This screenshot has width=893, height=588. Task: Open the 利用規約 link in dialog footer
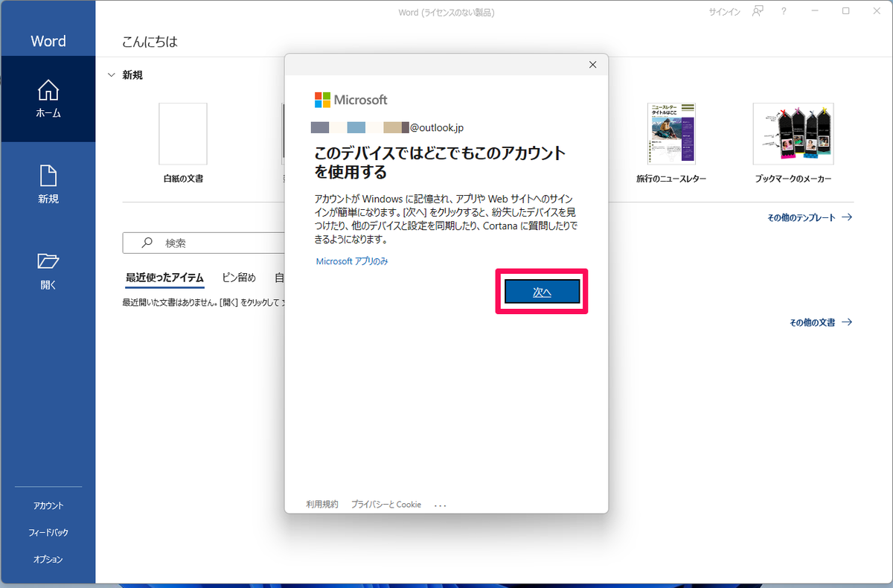coord(322,504)
